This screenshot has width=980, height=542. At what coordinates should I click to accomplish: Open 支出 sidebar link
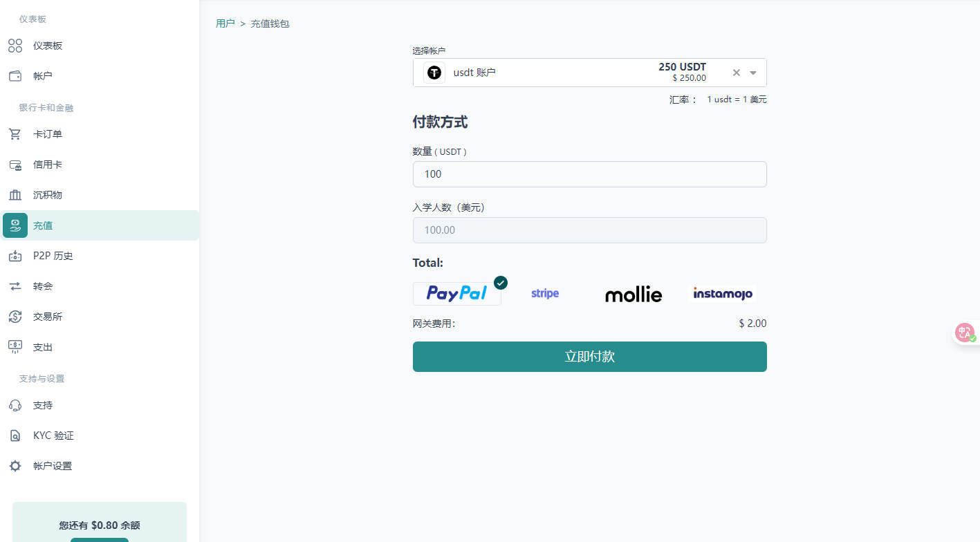tap(100, 347)
